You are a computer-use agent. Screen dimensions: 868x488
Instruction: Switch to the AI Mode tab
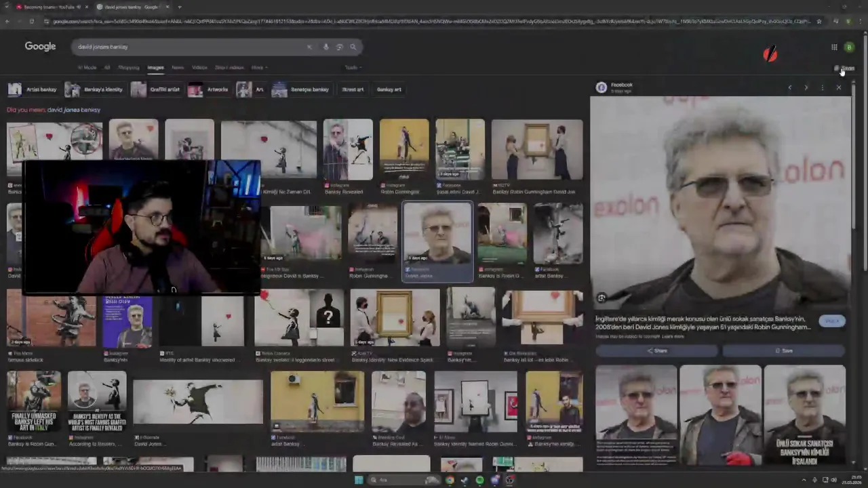point(87,67)
